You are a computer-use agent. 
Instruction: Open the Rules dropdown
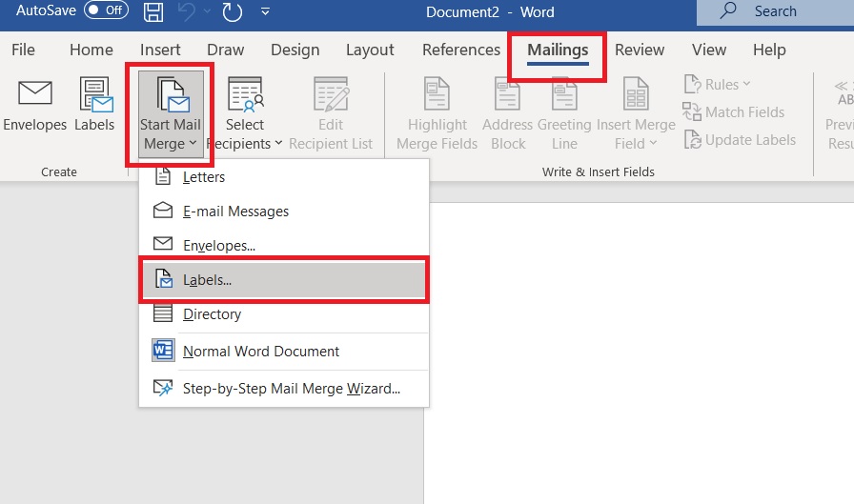click(718, 85)
